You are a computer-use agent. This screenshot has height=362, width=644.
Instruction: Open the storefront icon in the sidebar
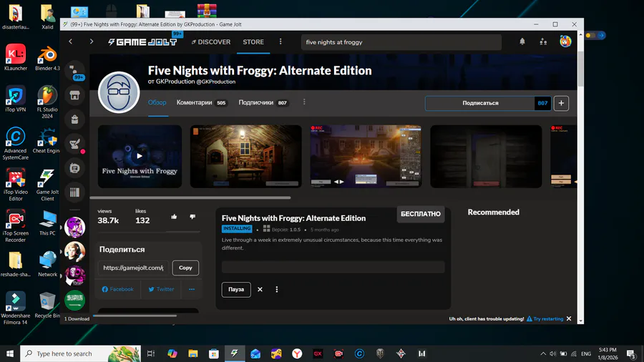pyautogui.click(x=74, y=95)
